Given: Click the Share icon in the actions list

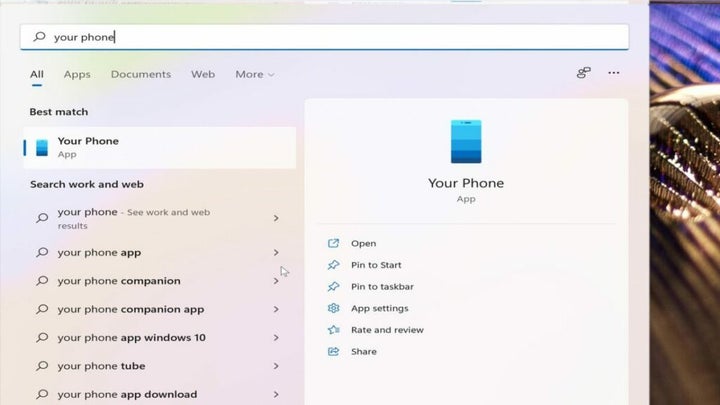Looking at the screenshot, I should (x=333, y=352).
